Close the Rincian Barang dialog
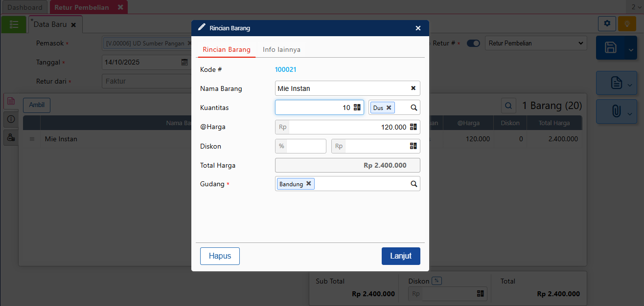 pos(418,28)
